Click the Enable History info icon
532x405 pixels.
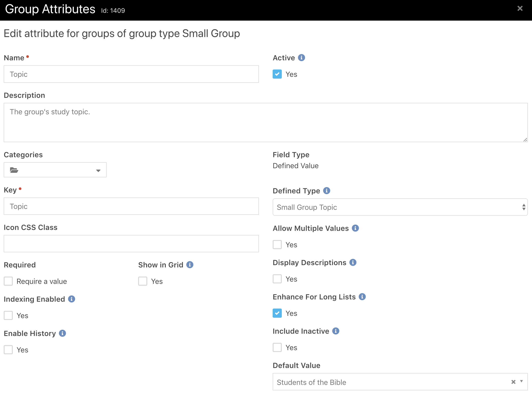[x=62, y=333]
